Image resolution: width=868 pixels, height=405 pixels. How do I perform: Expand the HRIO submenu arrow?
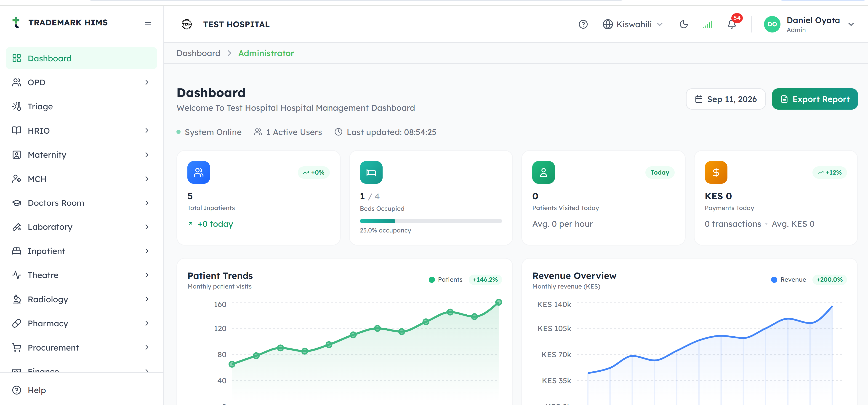(146, 130)
